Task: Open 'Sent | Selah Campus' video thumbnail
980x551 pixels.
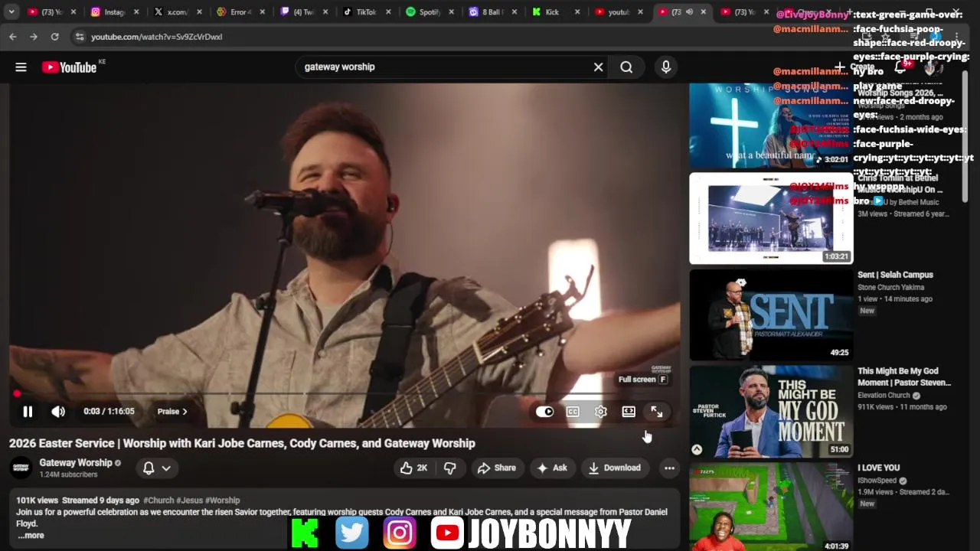Action: (771, 315)
